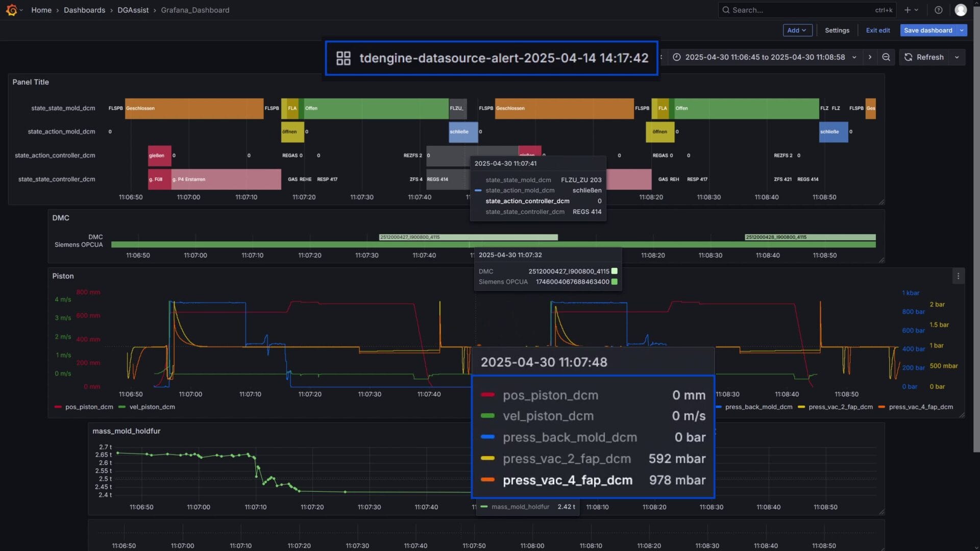Toggle press_vac_4_fap_dcm legend series
Screen dimensions: 980x551
920,407
